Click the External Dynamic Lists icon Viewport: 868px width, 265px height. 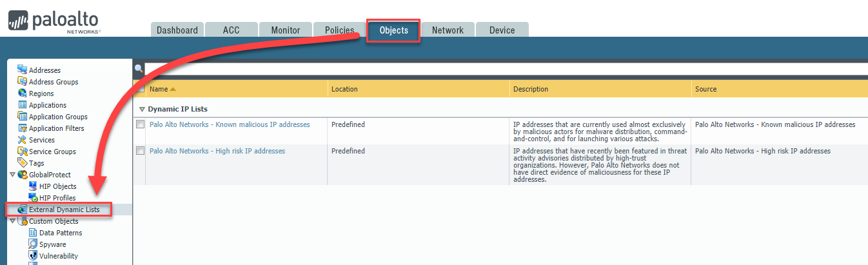(x=23, y=209)
